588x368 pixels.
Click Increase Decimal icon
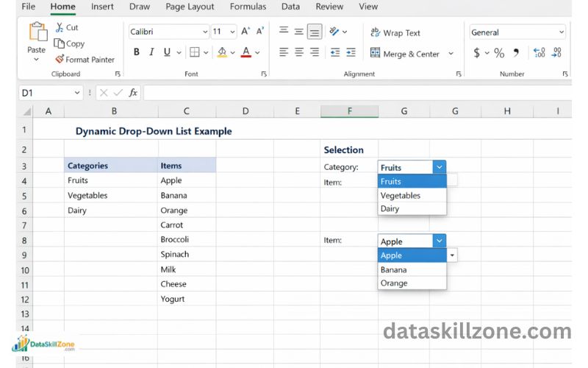(539, 52)
